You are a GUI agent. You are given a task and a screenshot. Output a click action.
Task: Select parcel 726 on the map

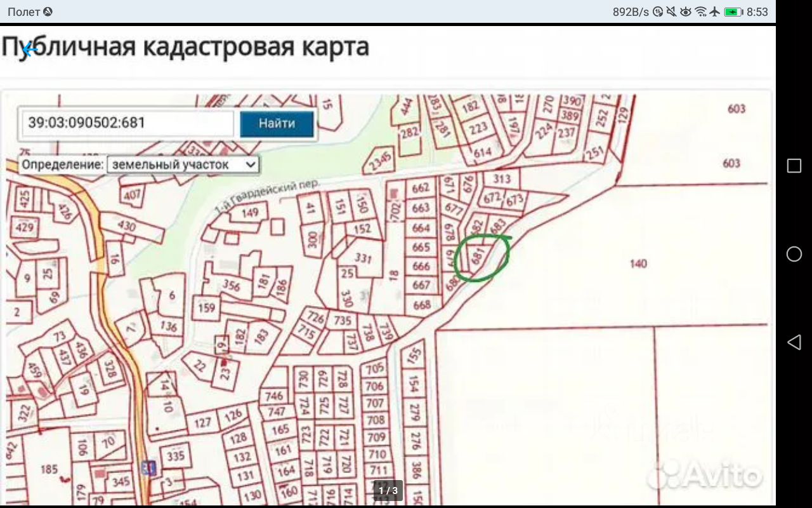point(315,317)
